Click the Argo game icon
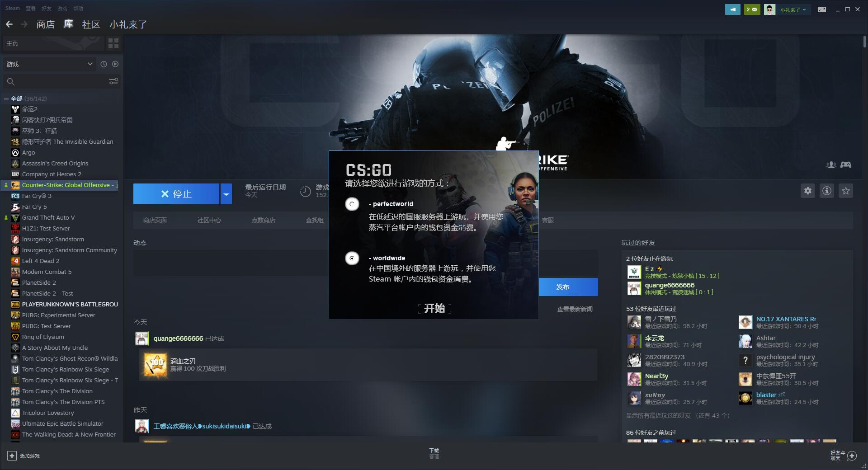 pos(15,152)
